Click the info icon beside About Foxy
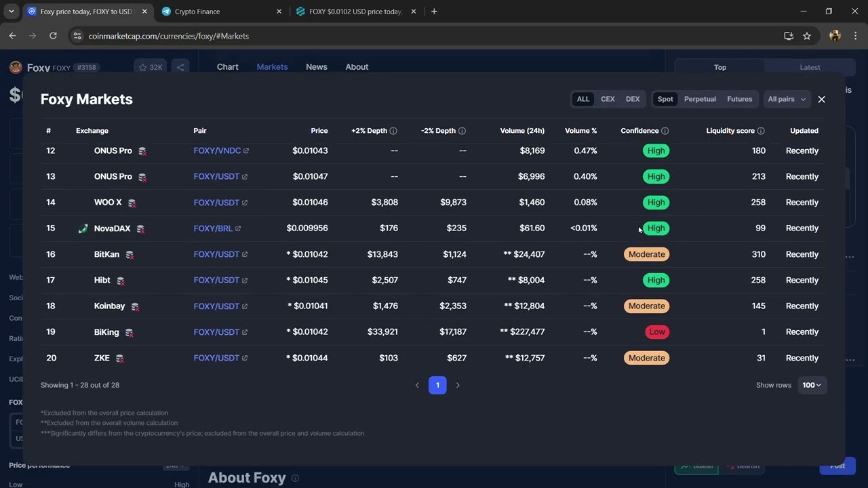Screen dimensions: 868x488 click(x=295, y=478)
